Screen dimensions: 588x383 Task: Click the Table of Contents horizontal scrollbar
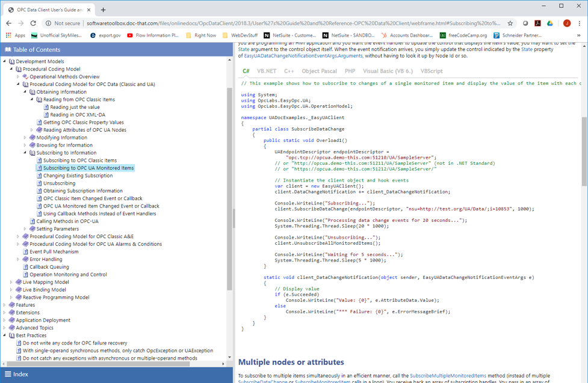click(x=96, y=363)
